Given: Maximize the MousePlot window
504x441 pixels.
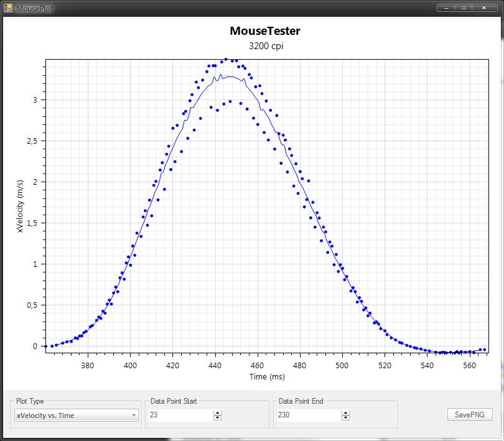Looking at the screenshot, I should coord(464,7).
